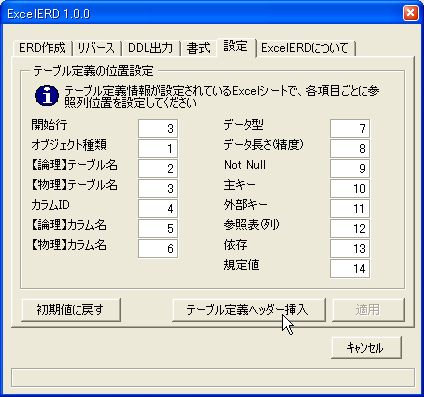Screen dimensions: 424x397
Task: Click the キャンセル button
Action: point(366,348)
